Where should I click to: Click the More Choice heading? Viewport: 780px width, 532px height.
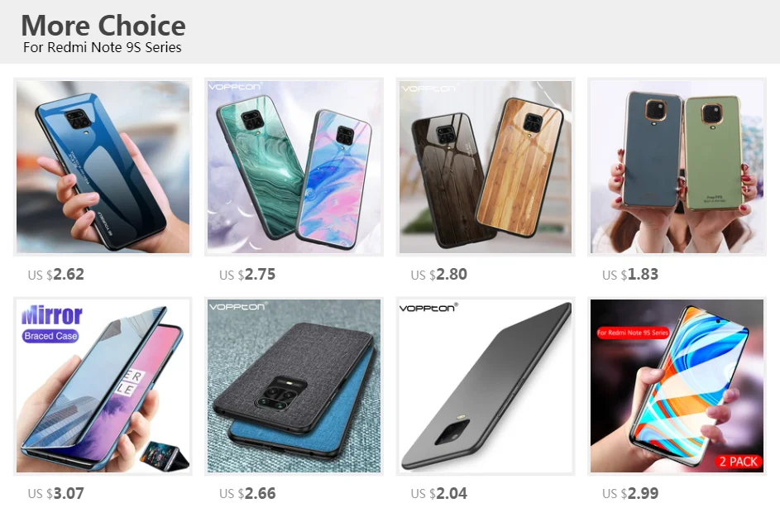103,26
